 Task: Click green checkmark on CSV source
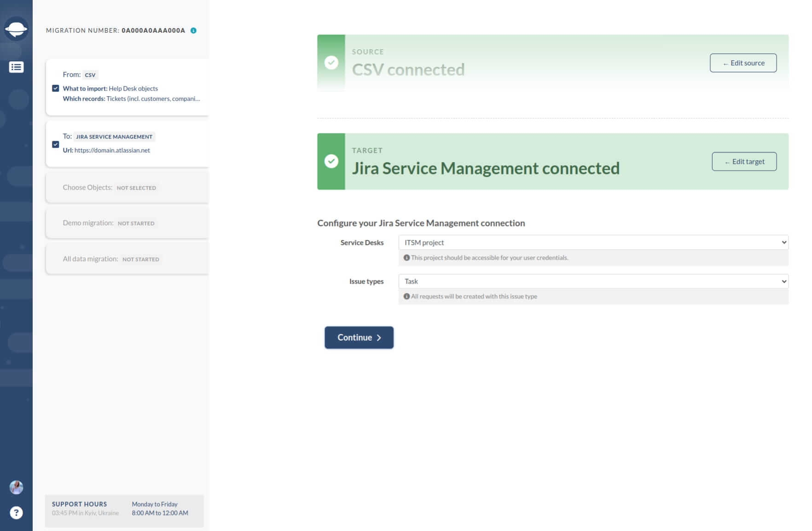pos(331,63)
